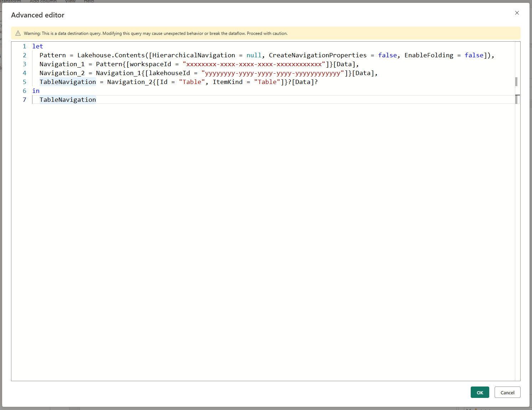This screenshot has height=410, width=532.
Task: Click the CreateNavigationProperties parameter
Action: coord(317,55)
